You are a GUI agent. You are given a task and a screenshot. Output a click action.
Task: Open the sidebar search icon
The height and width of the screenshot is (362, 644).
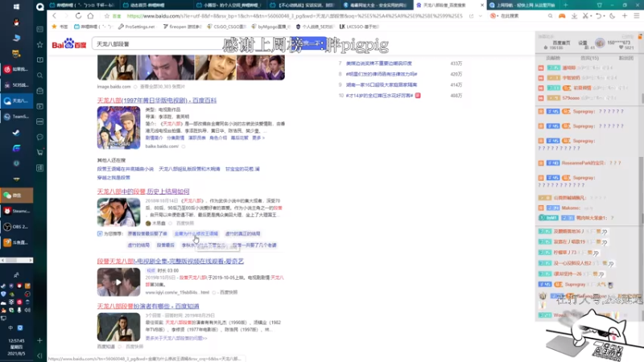[x=39, y=76]
